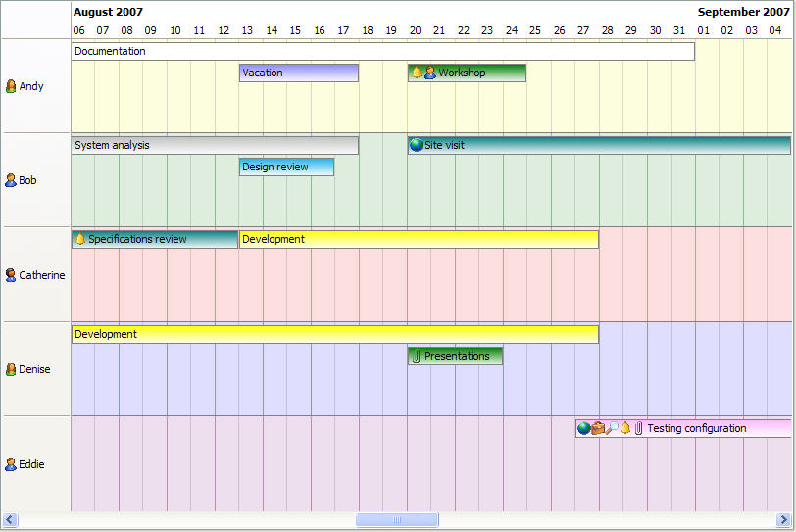This screenshot has height=532, width=796.
Task: Click the bell icon on Specifications review
Action: 80,239
